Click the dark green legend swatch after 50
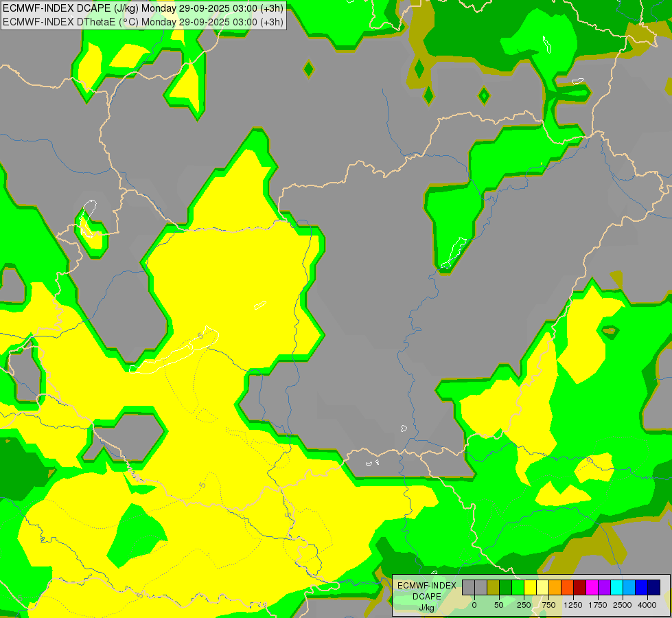 [506, 587]
